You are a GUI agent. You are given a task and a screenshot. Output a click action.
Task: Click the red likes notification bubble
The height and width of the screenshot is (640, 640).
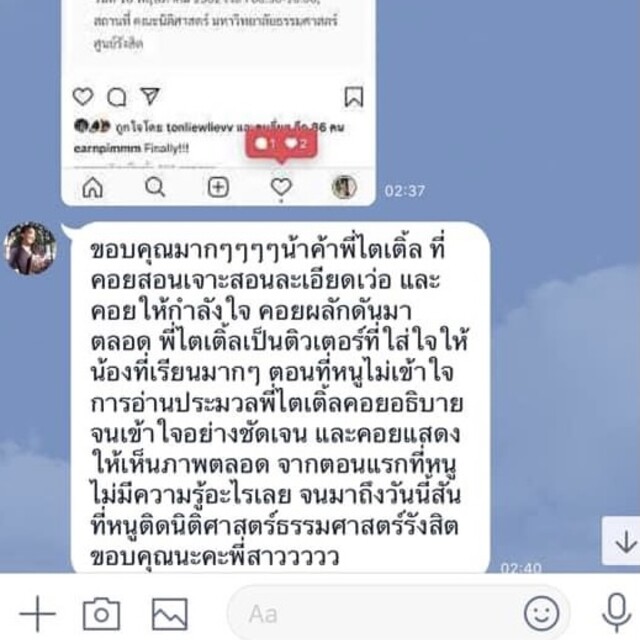coord(281,144)
